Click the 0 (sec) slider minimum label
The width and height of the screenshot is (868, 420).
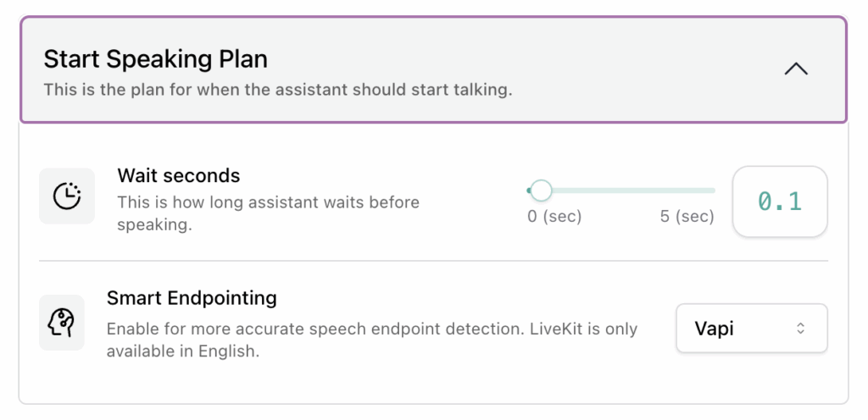pos(554,217)
